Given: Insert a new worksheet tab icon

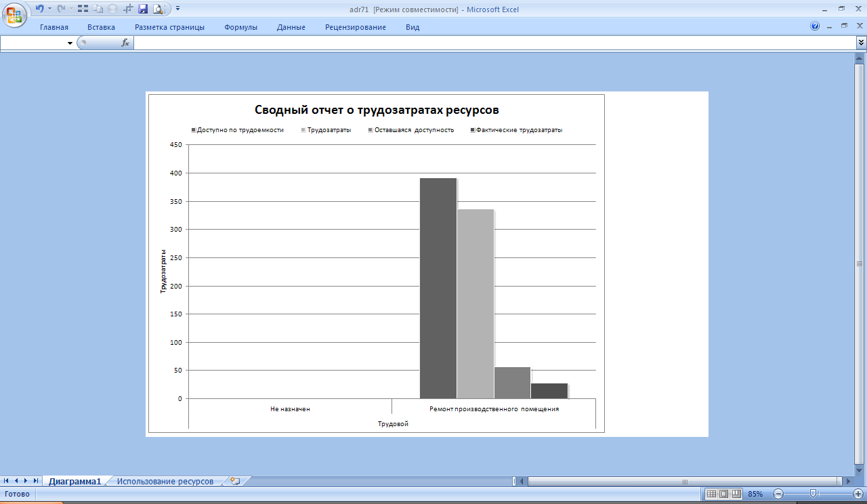Looking at the screenshot, I should pos(236,481).
